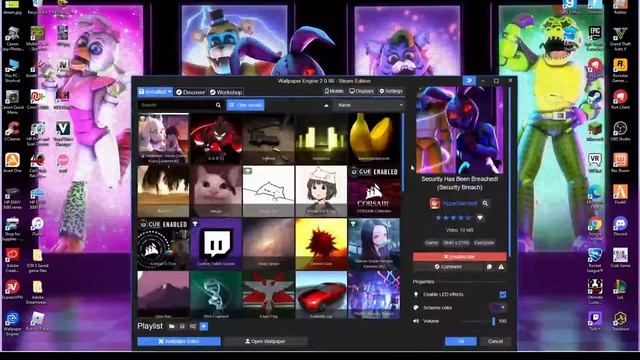640x360 pixels.
Task: Toggle the sort order arrow
Action: (326, 106)
